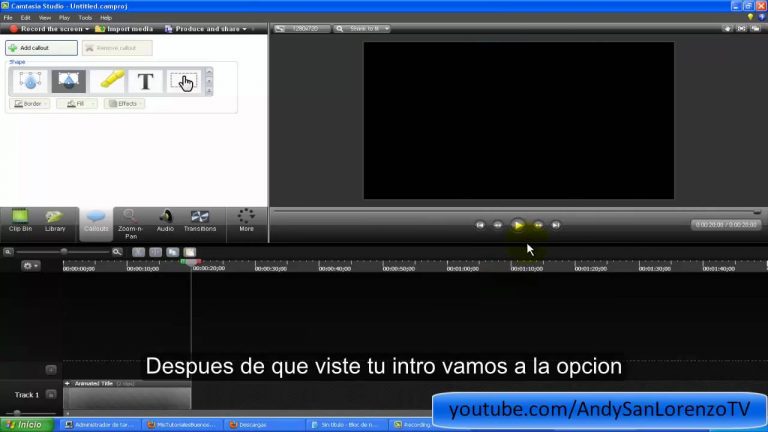Toggle the lock on Track 1
This screenshot has width=768, height=432.
tap(51, 394)
